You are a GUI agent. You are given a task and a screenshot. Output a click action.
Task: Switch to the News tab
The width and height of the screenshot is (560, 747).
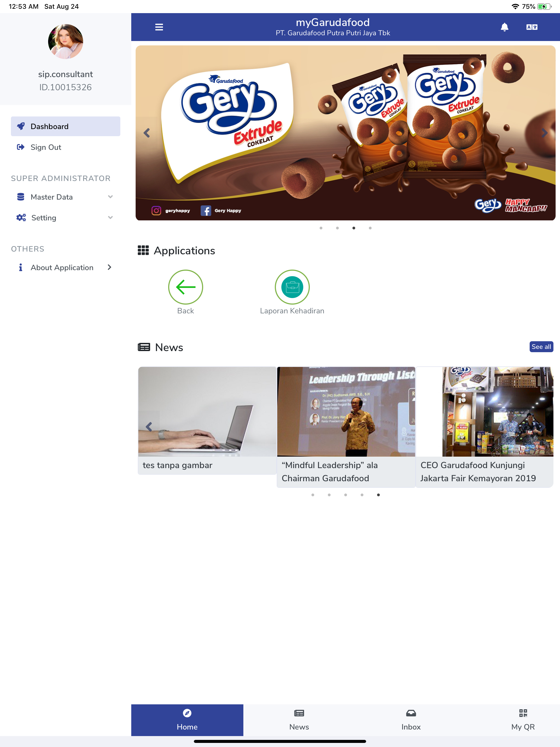[x=299, y=720]
